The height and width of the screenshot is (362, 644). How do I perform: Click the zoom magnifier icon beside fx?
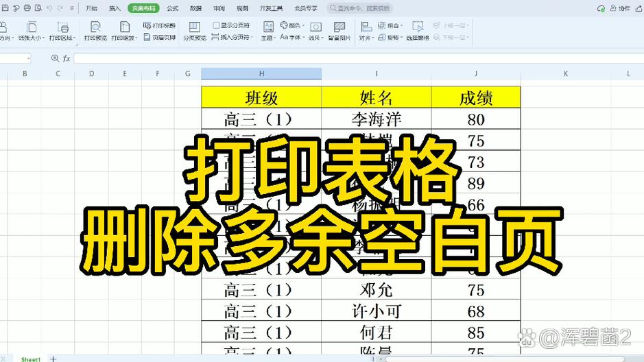(x=55, y=58)
